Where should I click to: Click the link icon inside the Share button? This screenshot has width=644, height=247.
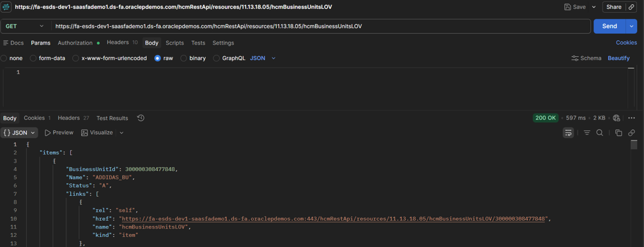pyautogui.click(x=631, y=7)
